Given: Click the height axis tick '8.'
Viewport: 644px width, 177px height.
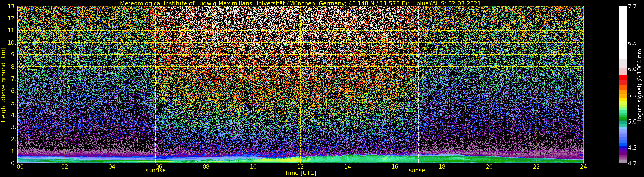Looking at the screenshot, I should tap(14, 67).
